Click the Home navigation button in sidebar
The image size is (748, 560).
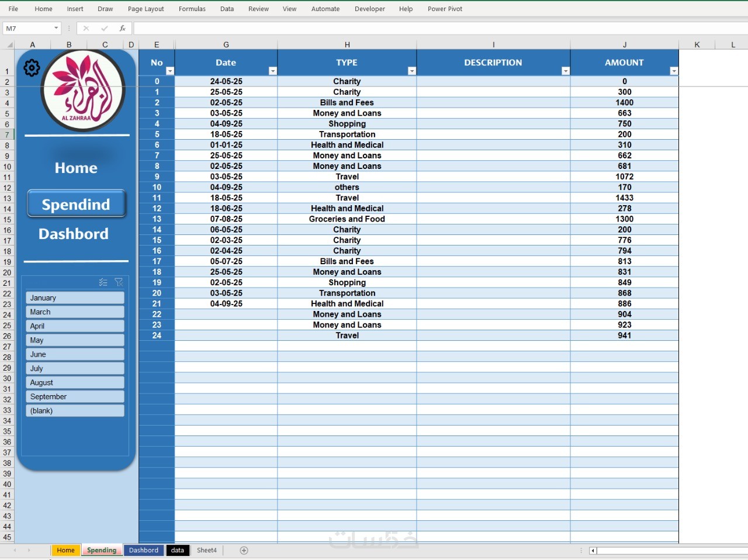coord(76,168)
